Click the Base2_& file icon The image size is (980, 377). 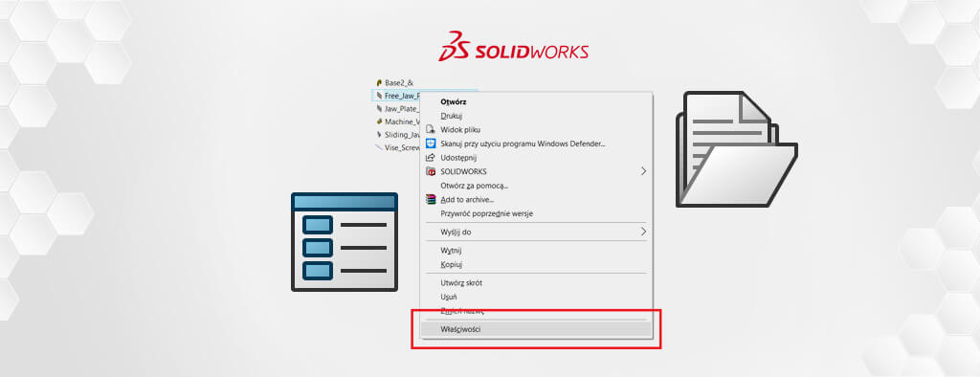[x=379, y=82]
